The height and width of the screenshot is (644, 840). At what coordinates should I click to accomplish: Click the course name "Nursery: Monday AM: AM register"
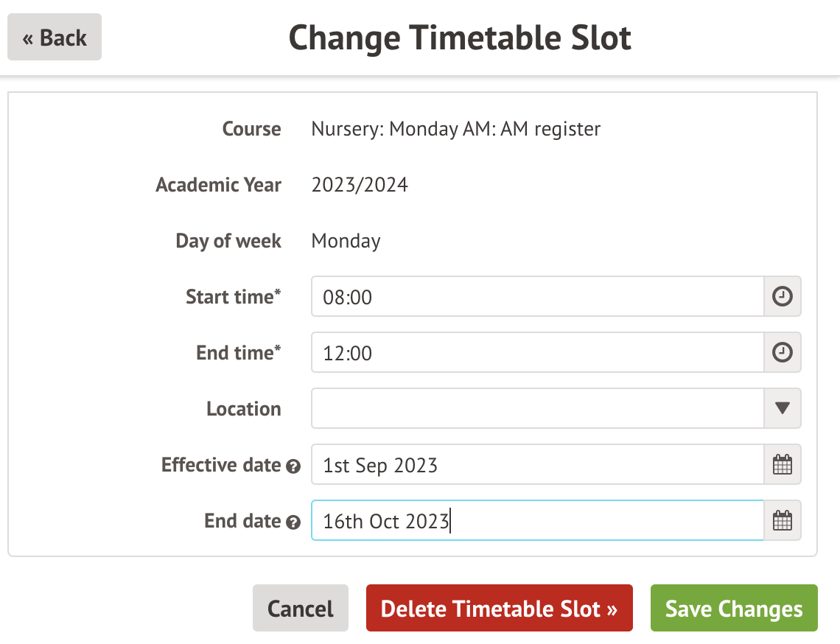[x=455, y=129]
